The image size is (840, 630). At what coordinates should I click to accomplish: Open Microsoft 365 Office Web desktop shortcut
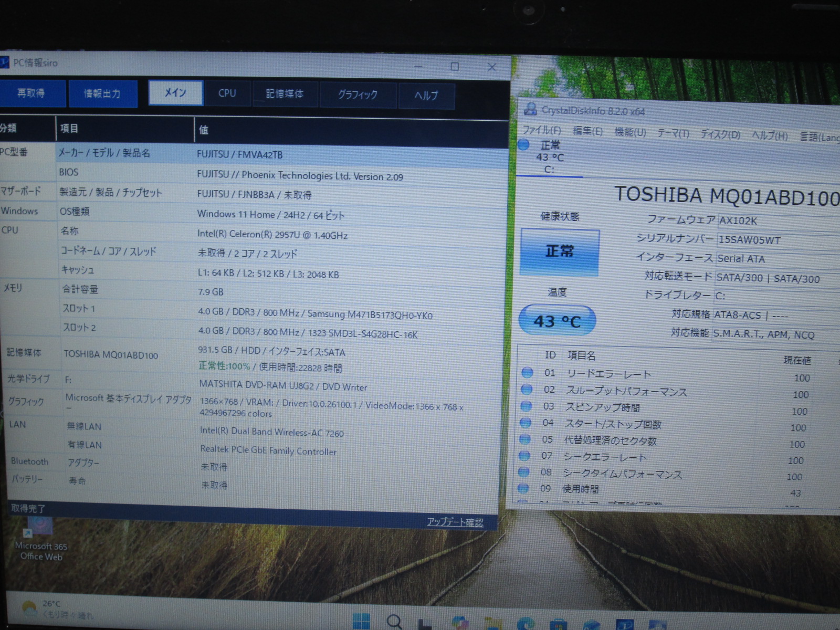[x=40, y=539]
